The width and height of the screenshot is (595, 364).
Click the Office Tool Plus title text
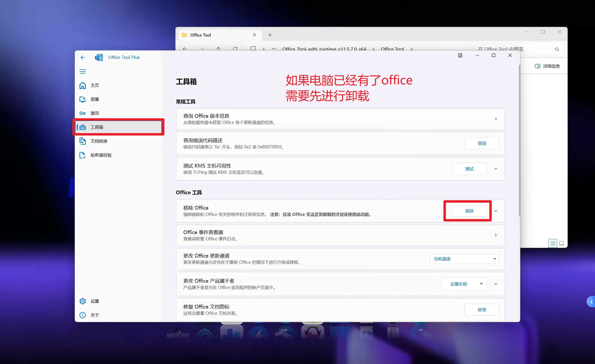(x=124, y=57)
